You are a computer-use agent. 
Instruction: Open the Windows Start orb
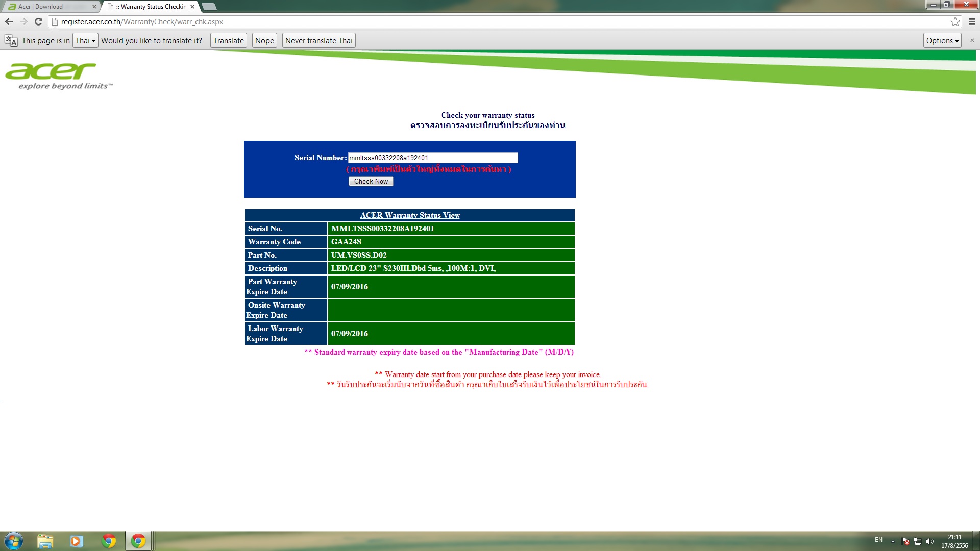pos(14,541)
